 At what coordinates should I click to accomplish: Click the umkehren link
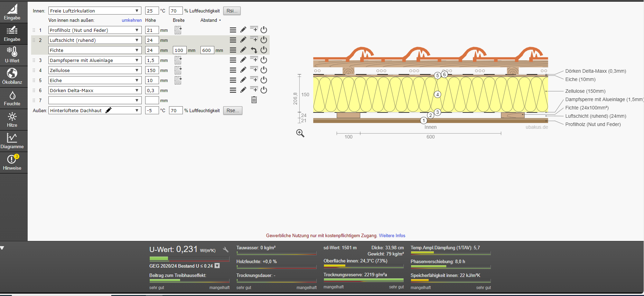click(131, 20)
